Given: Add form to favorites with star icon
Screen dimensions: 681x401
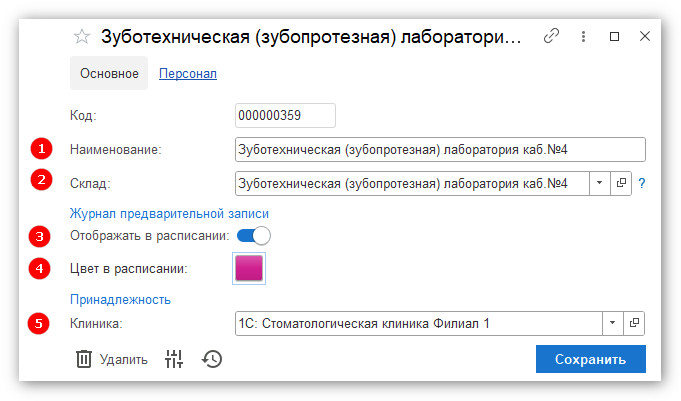Looking at the screenshot, I should pyautogui.click(x=82, y=36).
